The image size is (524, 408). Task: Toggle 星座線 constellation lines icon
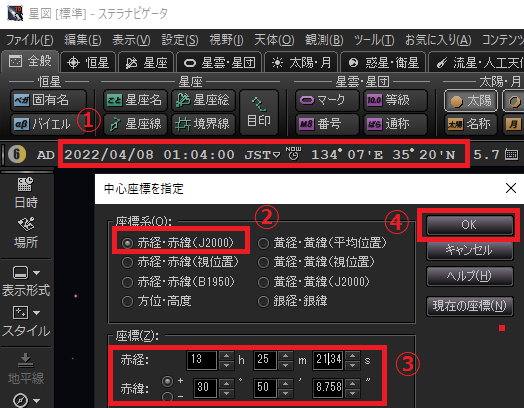pos(135,124)
